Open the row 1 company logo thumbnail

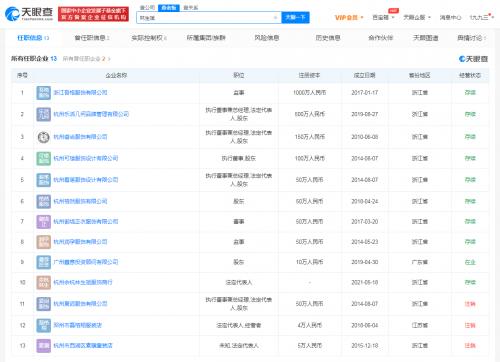[x=44, y=93]
